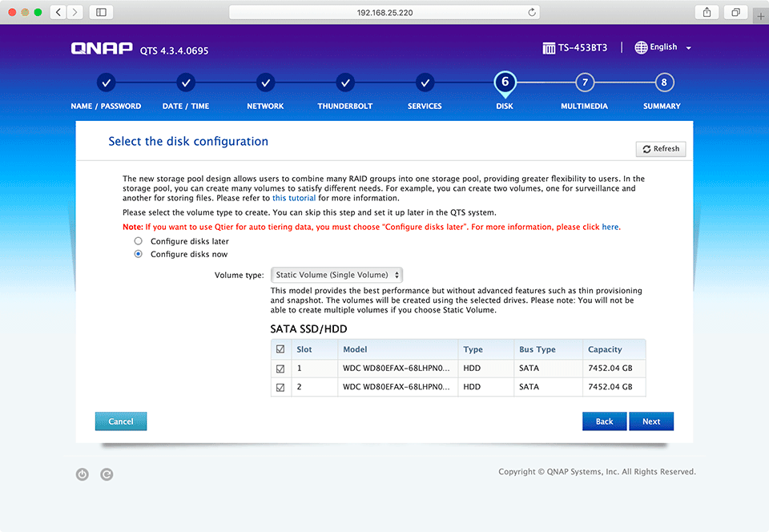Open the 'here' link in red note
The height and width of the screenshot is (532, 769).
pos(610,227)
